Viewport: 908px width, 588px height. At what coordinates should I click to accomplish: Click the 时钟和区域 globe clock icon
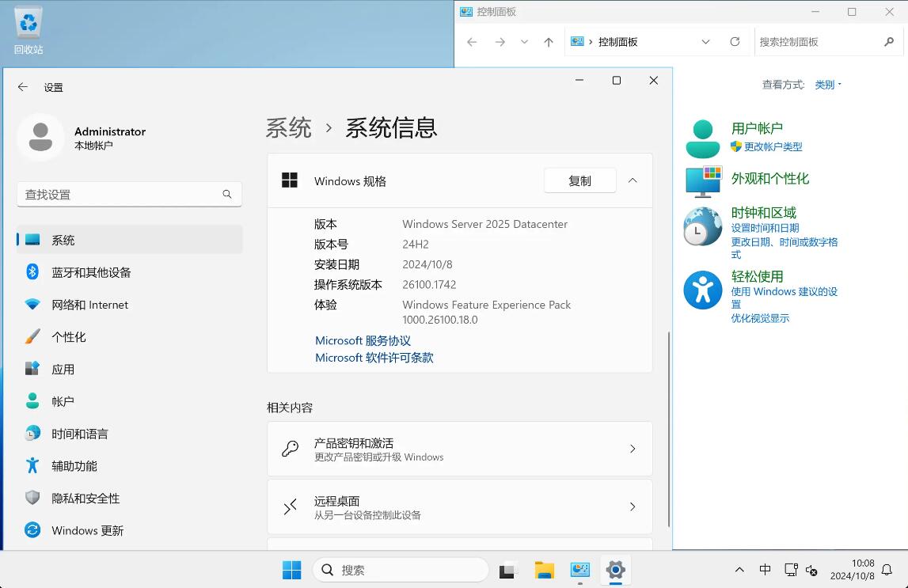click(703, 226)
